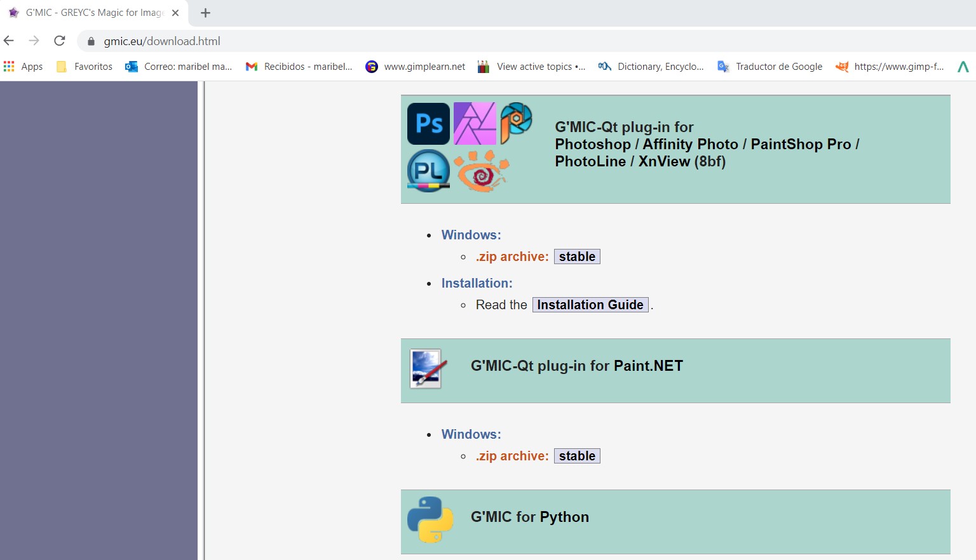Open Traductor de Google bookmark
Image resolution: width=976 pixels, height=560 pixels.
[770, 66]
